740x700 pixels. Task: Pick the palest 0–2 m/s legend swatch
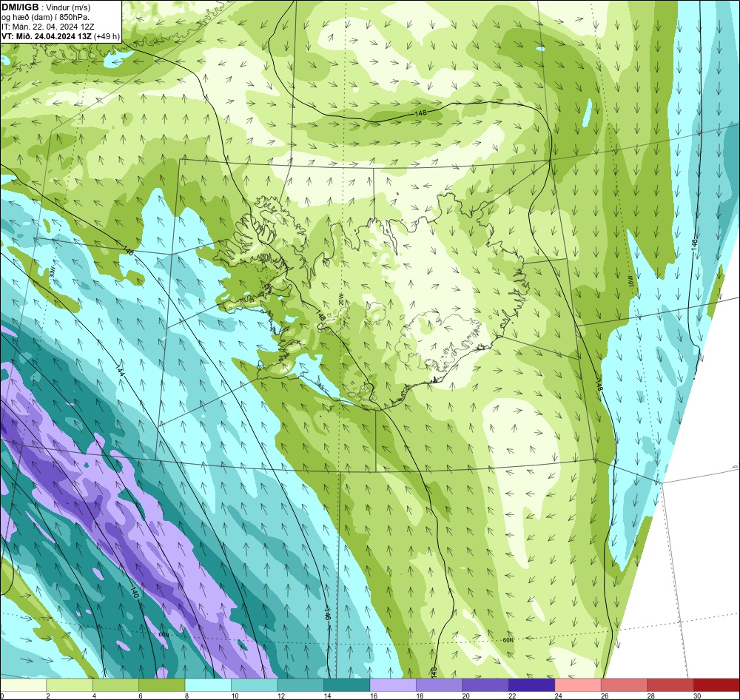pyautogui.click(x=23, y=685)
